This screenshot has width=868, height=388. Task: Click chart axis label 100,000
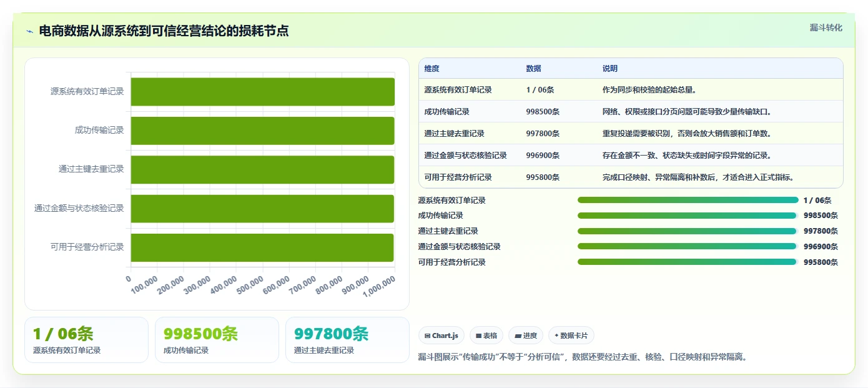tap(145, 285)
